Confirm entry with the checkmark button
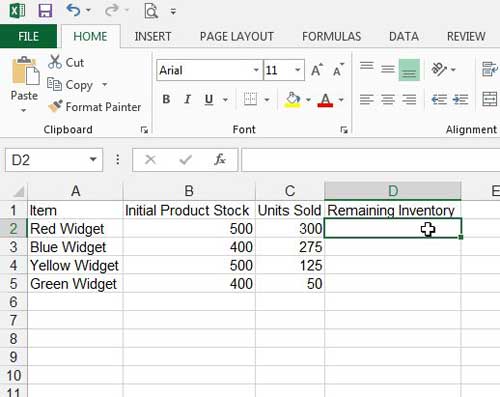This screenshot has height=397, width=500. point(185,160)
